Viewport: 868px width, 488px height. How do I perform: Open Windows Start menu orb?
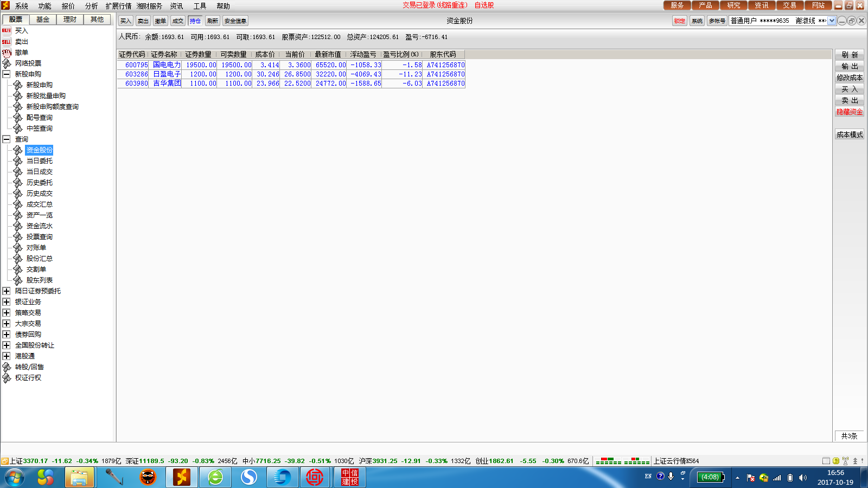(15, 477)
